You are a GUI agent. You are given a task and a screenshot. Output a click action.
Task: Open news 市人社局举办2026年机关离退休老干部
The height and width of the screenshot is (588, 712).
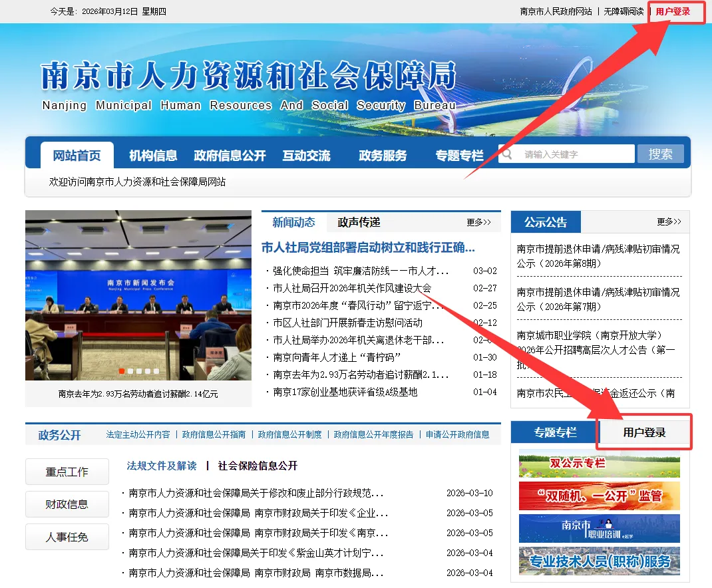[x=358, y=340]
